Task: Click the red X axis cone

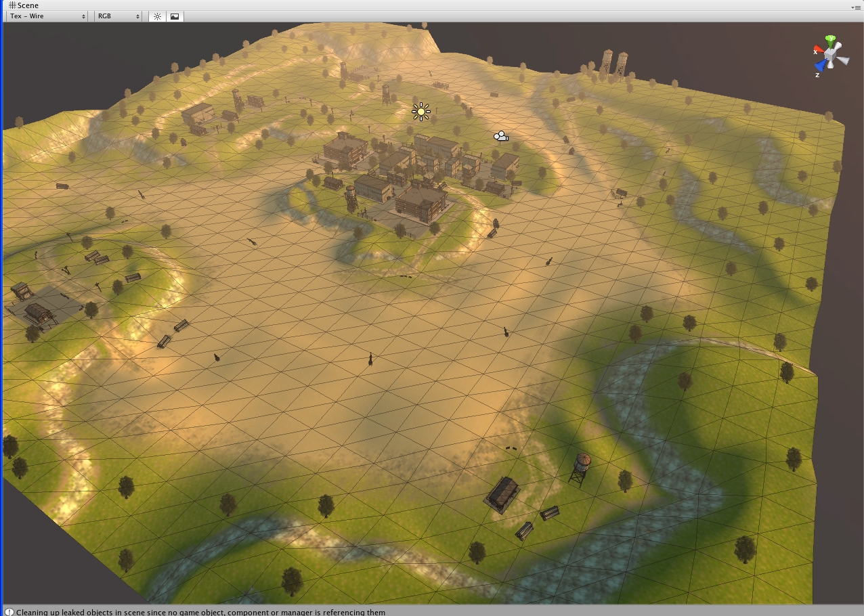Action: [x=818, y=49]
